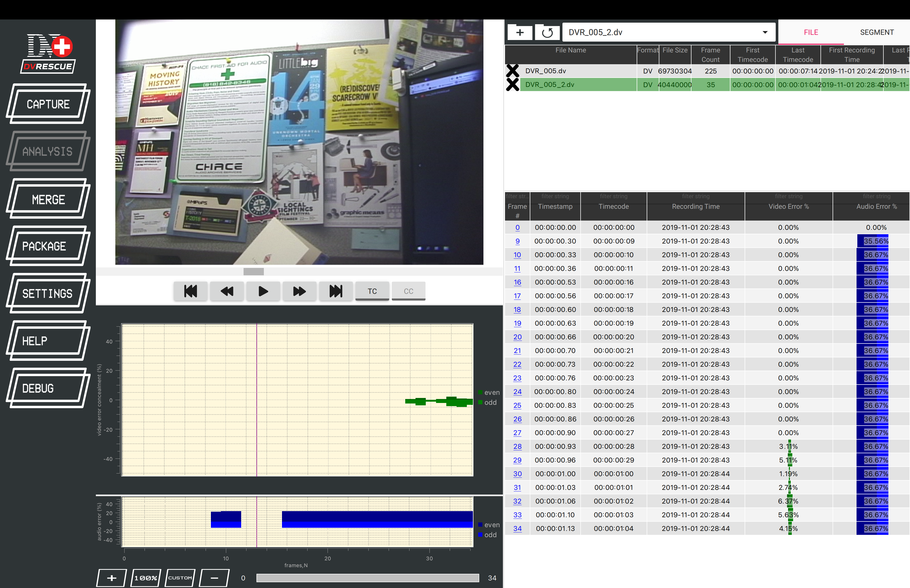Toggle the even video error legend
The height and width of the screenshot is (588, 910).
click(489, 392)
